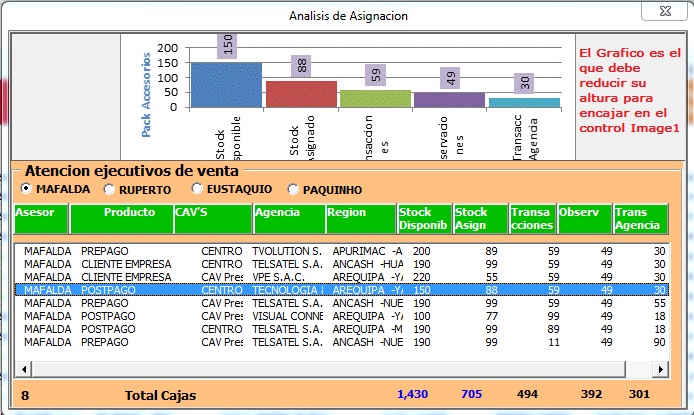Click the Atencion ejecutivos de venta heading
The height and width of the screenshot is (415, 694).
[131, 171]
